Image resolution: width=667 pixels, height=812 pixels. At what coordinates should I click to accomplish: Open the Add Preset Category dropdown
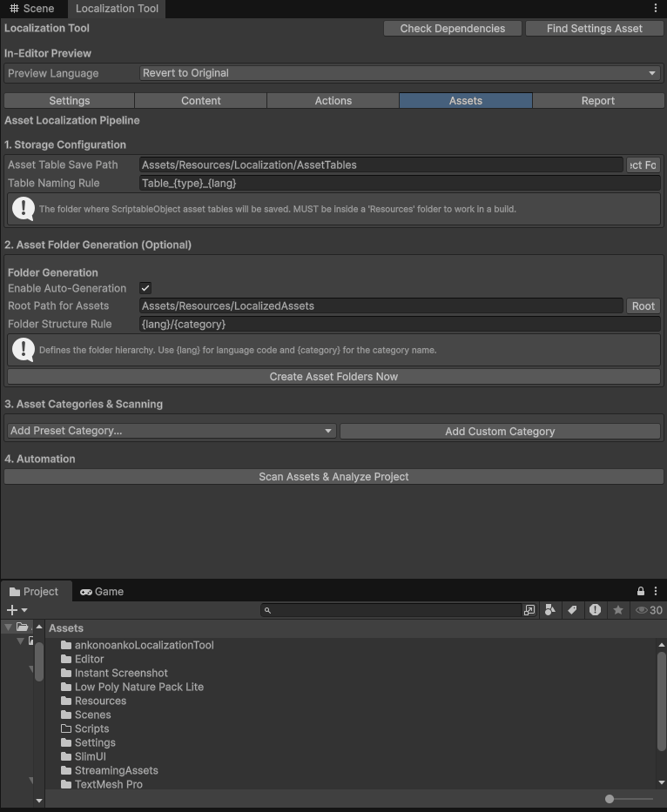pos(172,431)
